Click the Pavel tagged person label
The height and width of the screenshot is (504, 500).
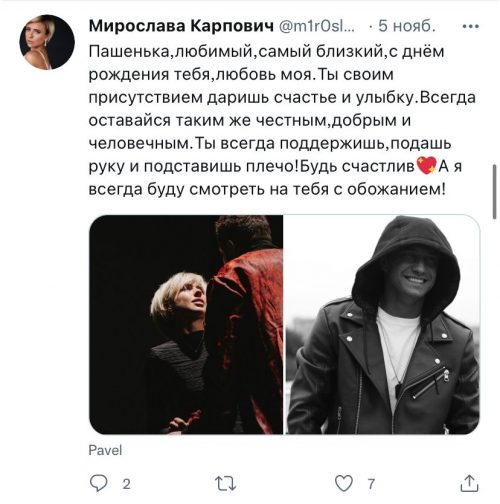(x=105, y=450)
